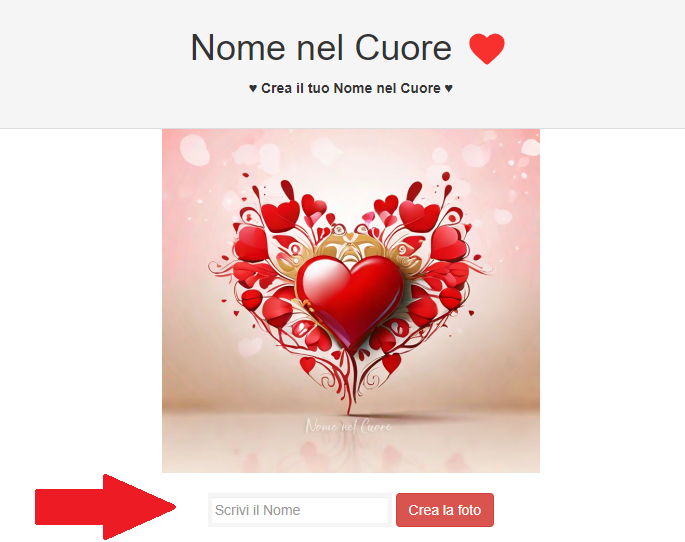Click the 'Crea il tuo Nome nel Cuore' subtitle
Screen dimensions: 685x542
[350, 89]
